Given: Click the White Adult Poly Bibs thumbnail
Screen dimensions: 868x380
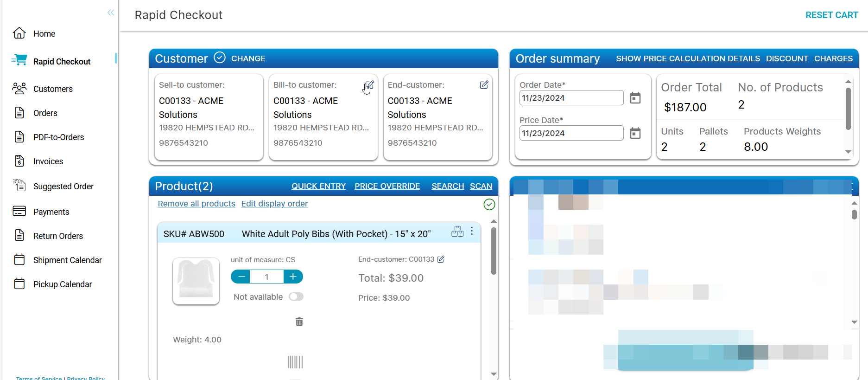Looking at the screenshot, I should pyautogui.click(x=196, y=281).
